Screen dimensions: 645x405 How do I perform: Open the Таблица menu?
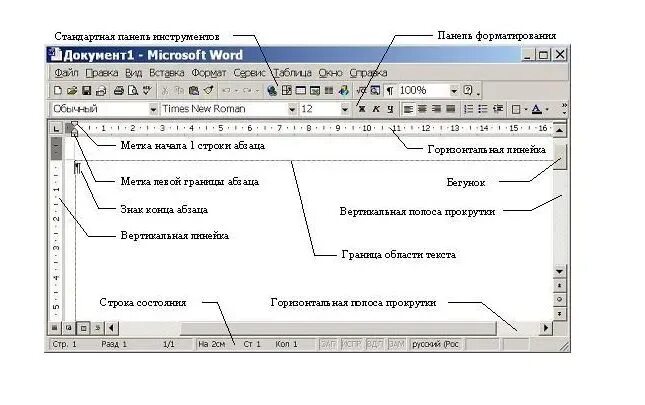point(292,73)
